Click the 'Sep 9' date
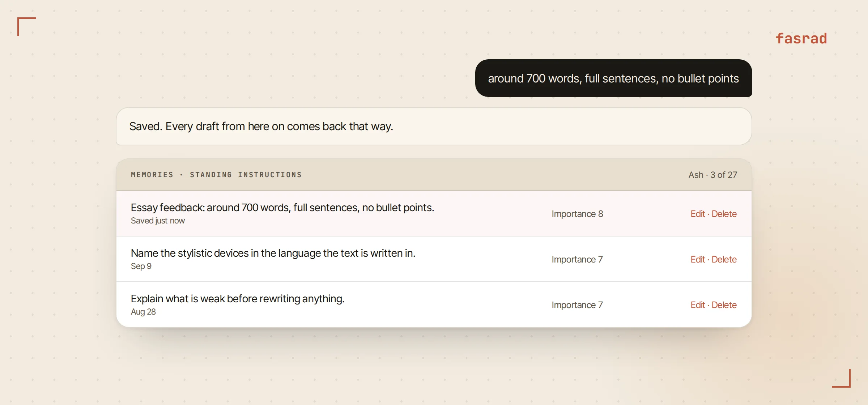 [141, 266]
